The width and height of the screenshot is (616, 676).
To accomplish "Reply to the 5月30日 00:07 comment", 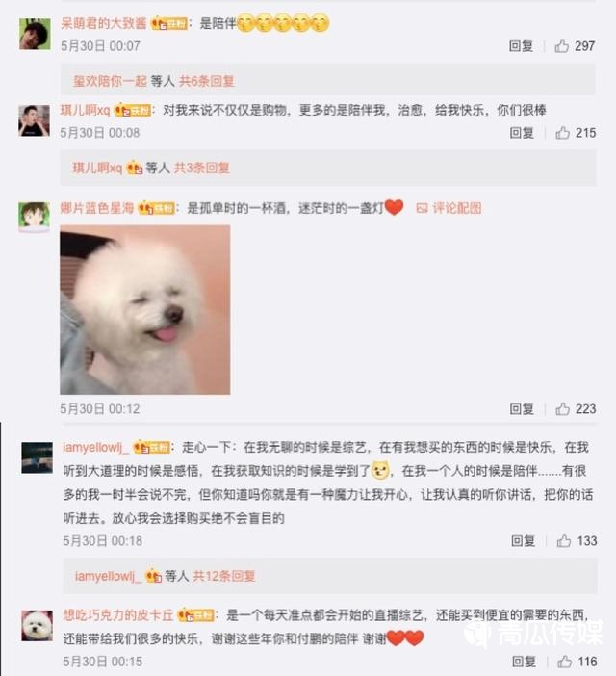I will tap(522, 45).
